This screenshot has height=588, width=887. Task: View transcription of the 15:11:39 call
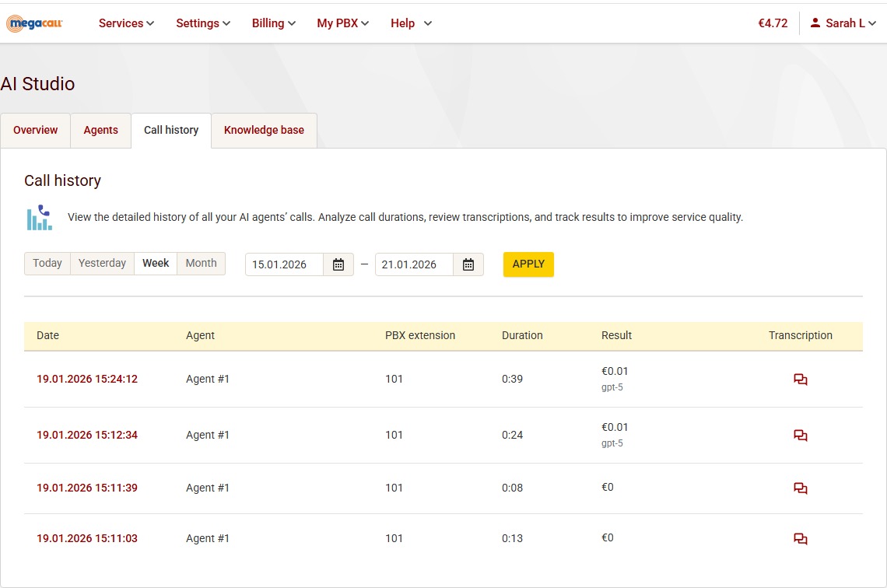point(800,488)
